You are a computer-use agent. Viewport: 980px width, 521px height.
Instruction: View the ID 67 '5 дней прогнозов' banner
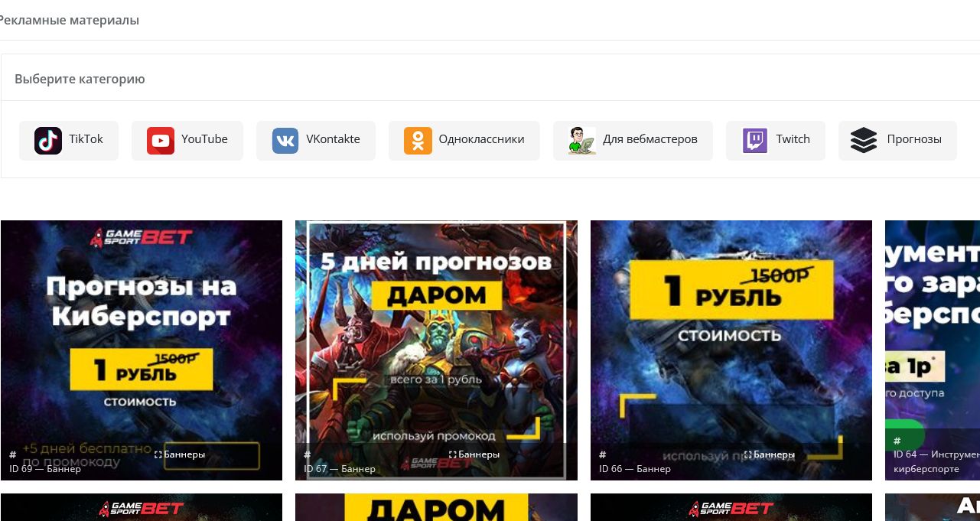coord(436,350)
